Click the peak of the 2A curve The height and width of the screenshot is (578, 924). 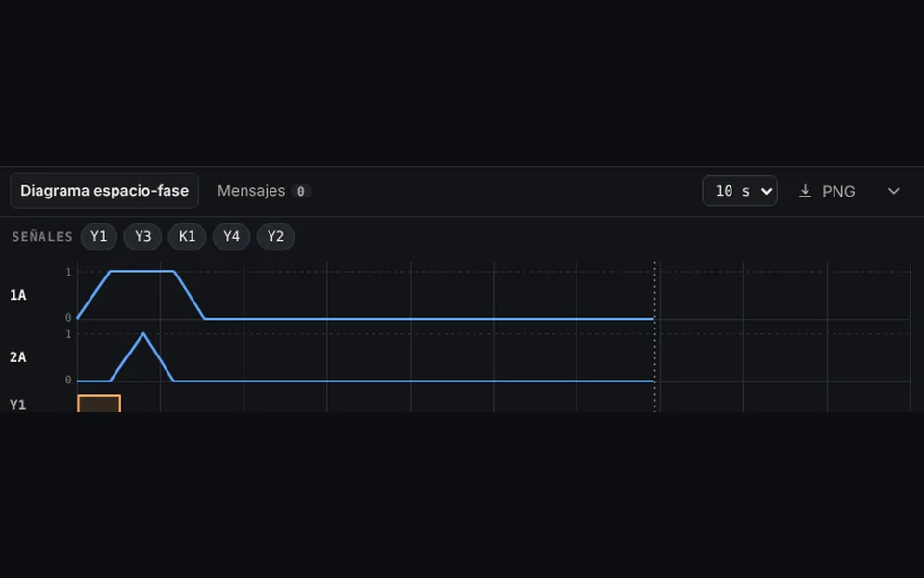[x=143, y=334]
